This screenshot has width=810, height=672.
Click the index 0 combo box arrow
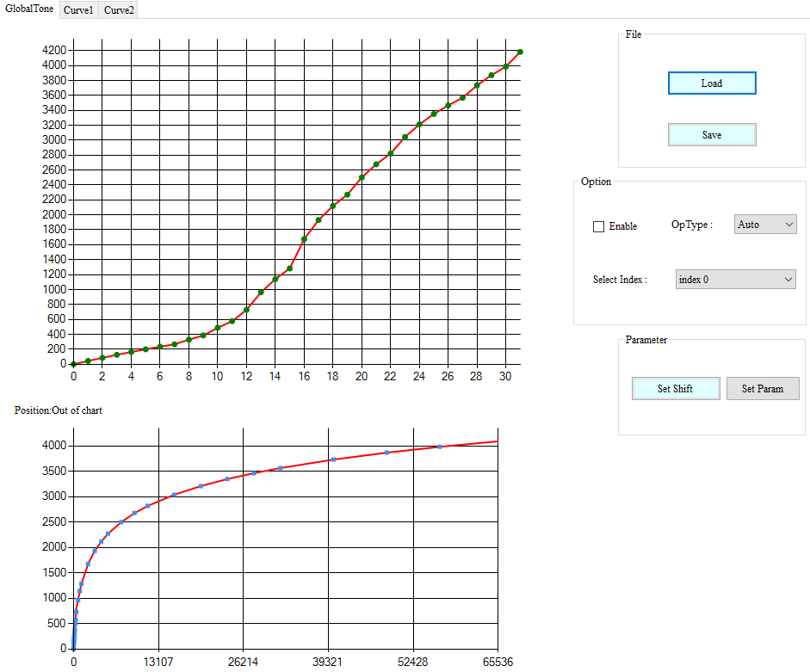pyautogui.click(x=789, y=279)
